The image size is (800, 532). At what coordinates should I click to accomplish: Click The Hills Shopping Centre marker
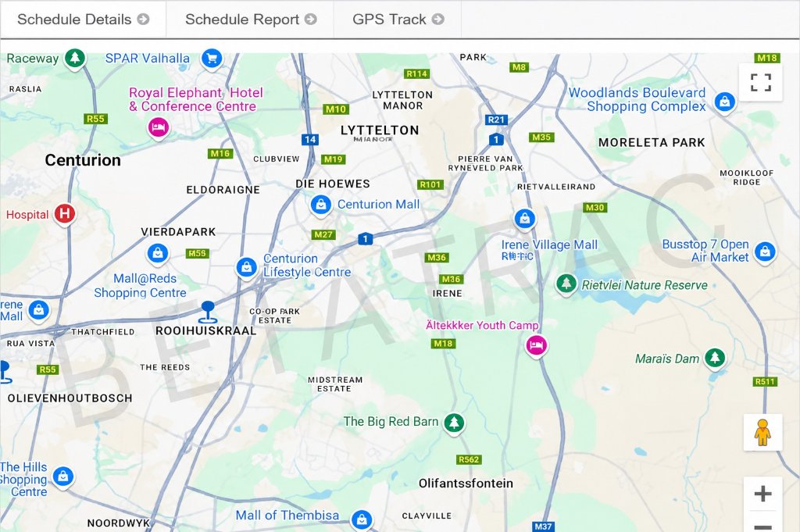point(63,477)
